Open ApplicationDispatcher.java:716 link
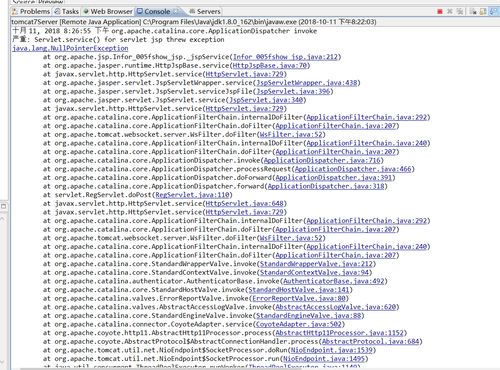The width and height of the screenshot is (500, 370). 322,161
